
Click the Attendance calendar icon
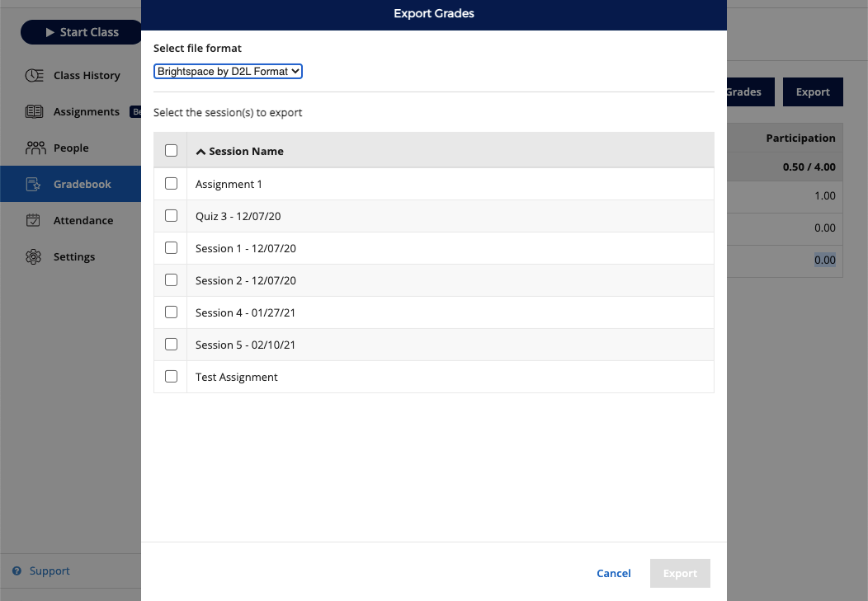click(33, 220)
